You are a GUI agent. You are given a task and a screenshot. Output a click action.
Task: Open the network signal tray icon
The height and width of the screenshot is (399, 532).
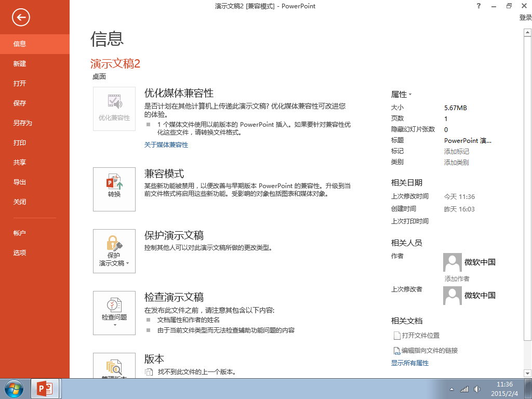coord(464,389)
